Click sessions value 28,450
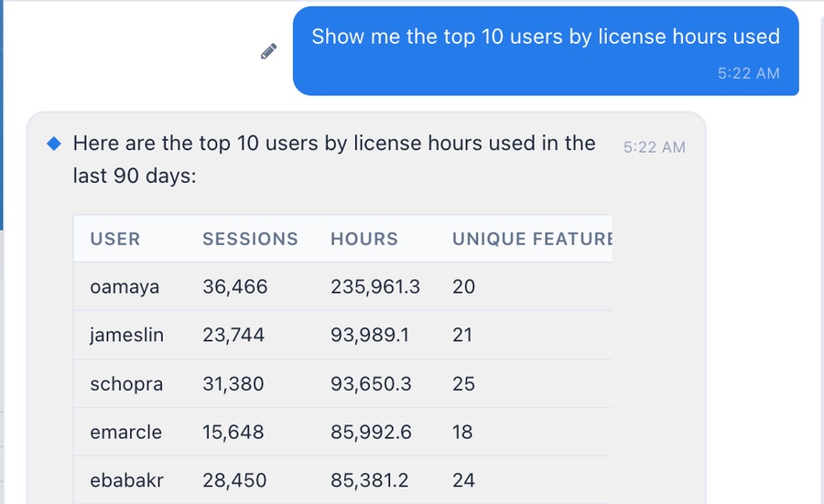 (x=234, y=480)
